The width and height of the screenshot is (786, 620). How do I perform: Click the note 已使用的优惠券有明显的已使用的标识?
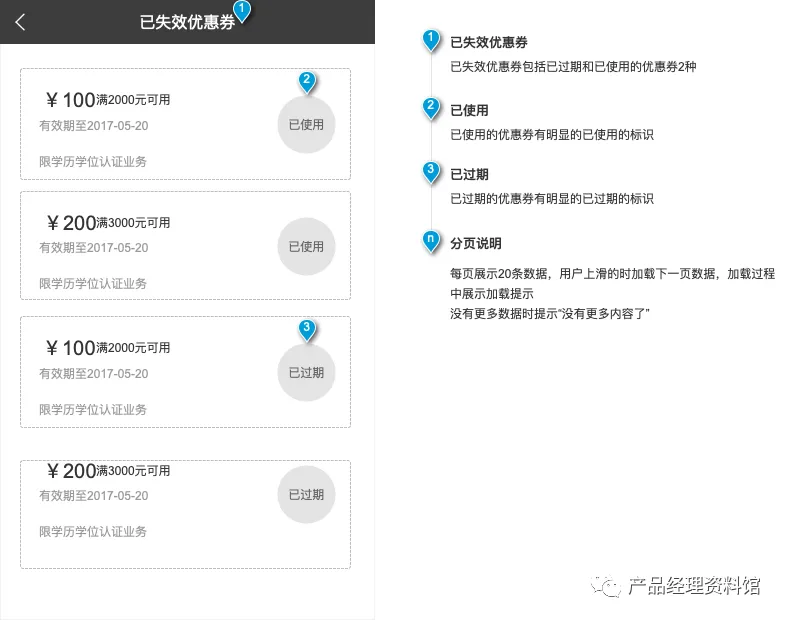(552, 135)
